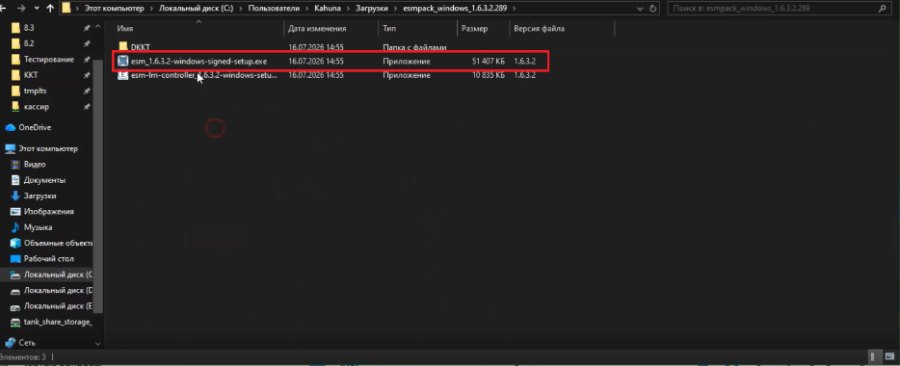
Task: Click 'Папка с файлами' type cell
Action: pyautogui.click(x=414, y=47)
